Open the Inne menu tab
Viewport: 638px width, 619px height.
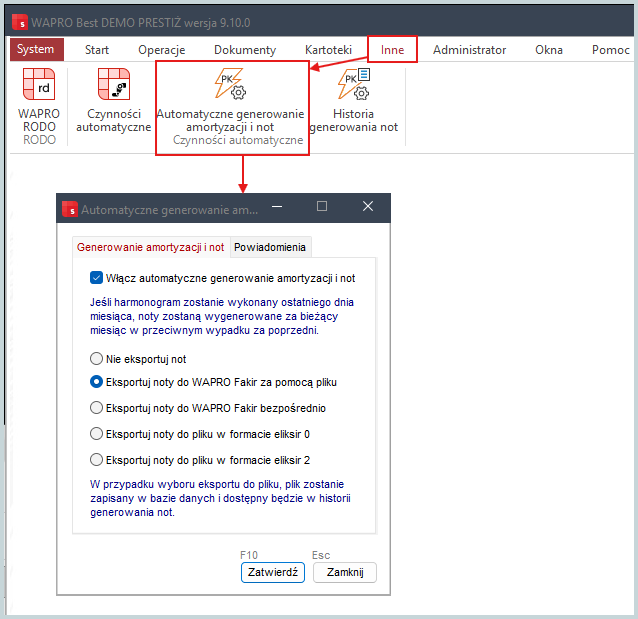[392, 50]
